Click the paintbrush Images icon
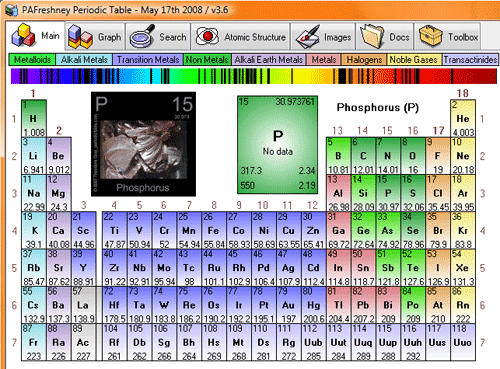 (x=308, y=37)
